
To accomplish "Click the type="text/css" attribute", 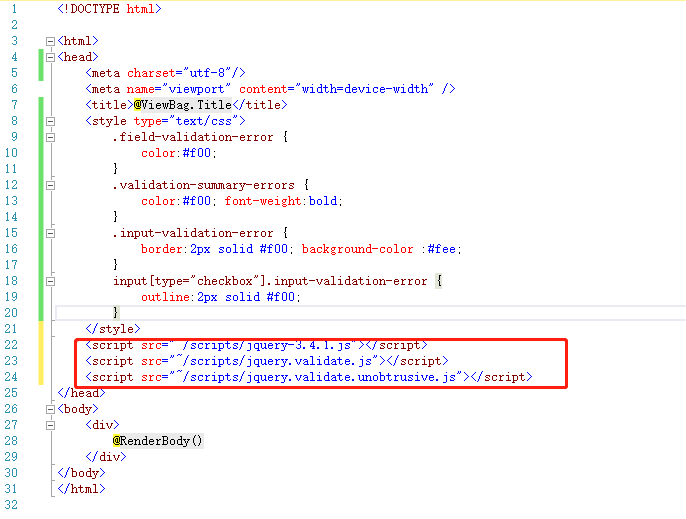I will click(186, 121).
